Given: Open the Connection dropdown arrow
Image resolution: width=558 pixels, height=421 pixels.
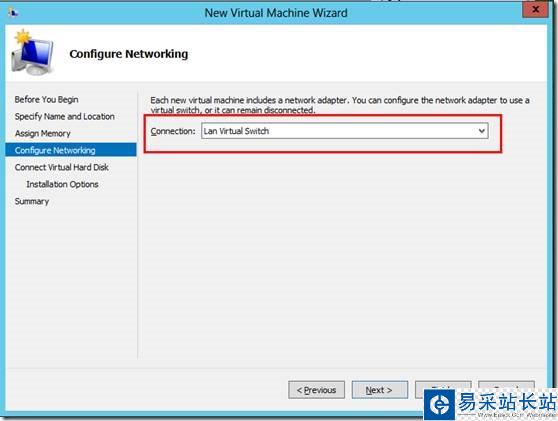Looking at the screenshot, I should coord(481,131).
